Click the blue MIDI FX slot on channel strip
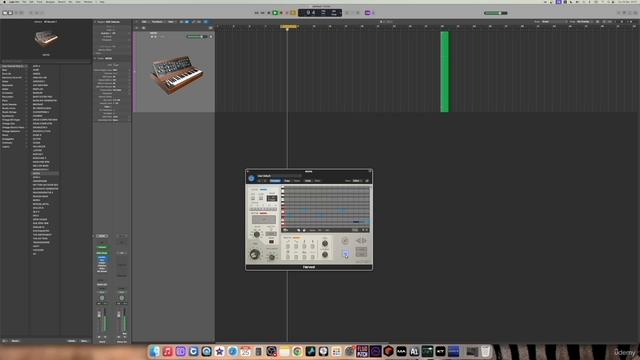Image resolution: width=640 pixels, height=360 pixels. pyautogui.click(x=102, y=258)
